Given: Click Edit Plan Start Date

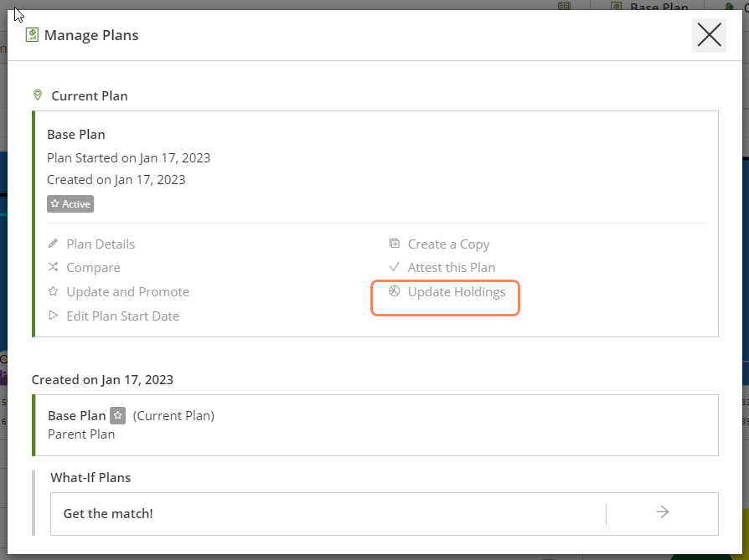Looking at the screenshot, I should click(x=123, y=316).
